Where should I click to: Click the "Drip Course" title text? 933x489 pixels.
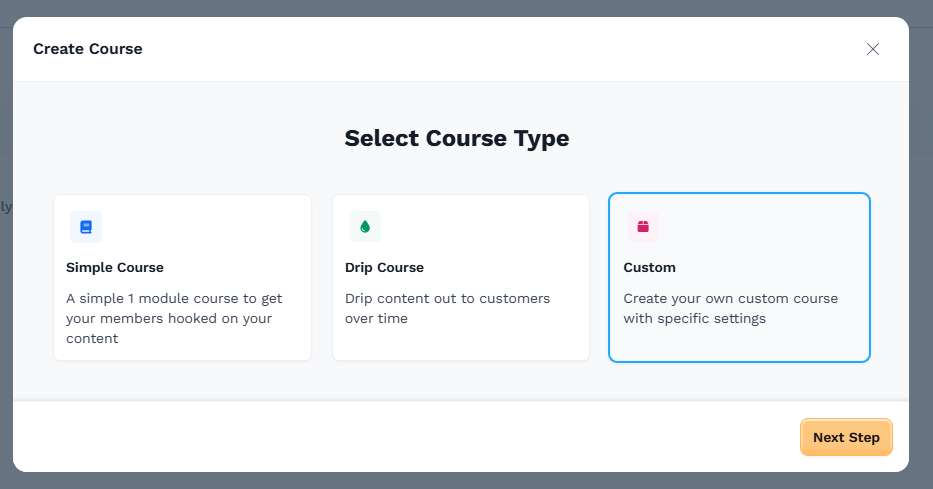pos(385,267)
